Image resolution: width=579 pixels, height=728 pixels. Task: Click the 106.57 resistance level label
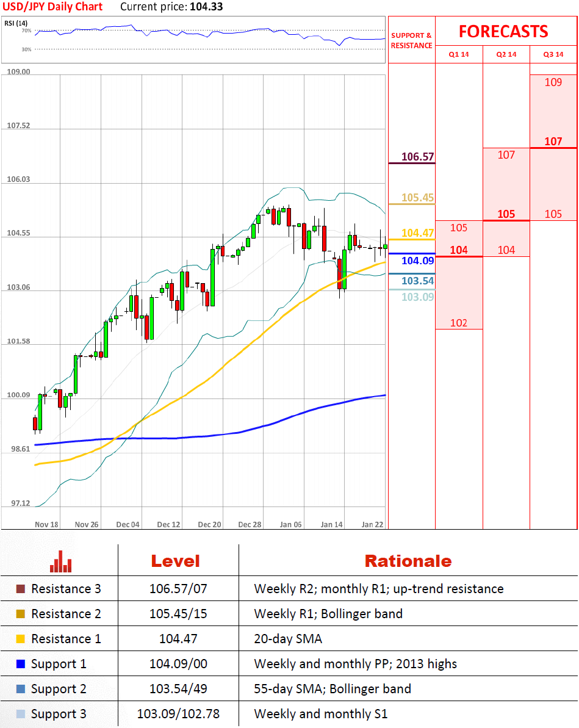pyautogui.click(x=417, y=157)
